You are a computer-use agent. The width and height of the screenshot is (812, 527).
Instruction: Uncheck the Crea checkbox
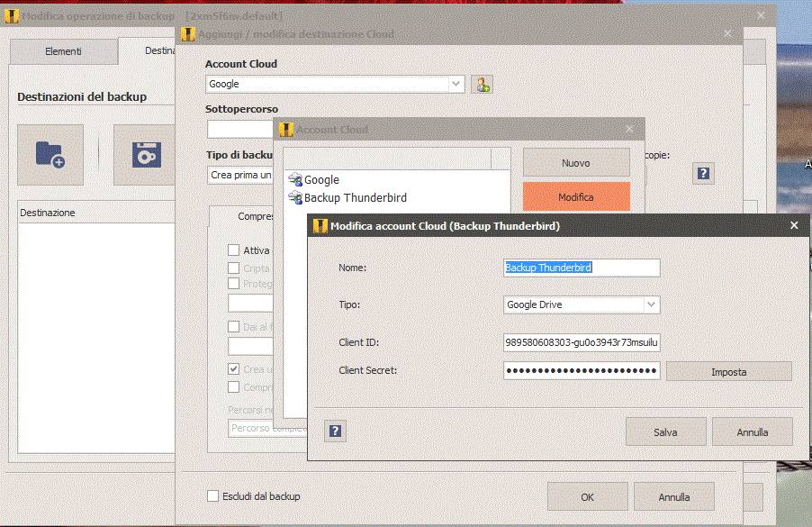(x=233, y=369)
